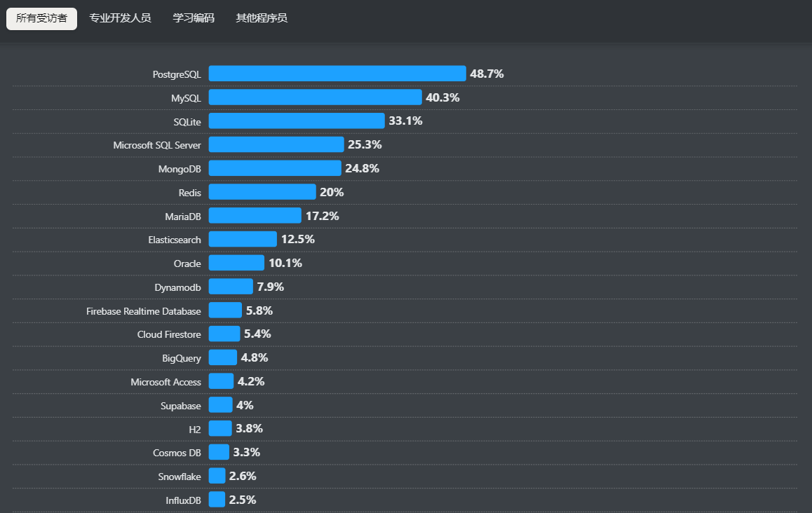Click the Snowflake label
This screenshot has width=812, height=513.
pos(180,477)
